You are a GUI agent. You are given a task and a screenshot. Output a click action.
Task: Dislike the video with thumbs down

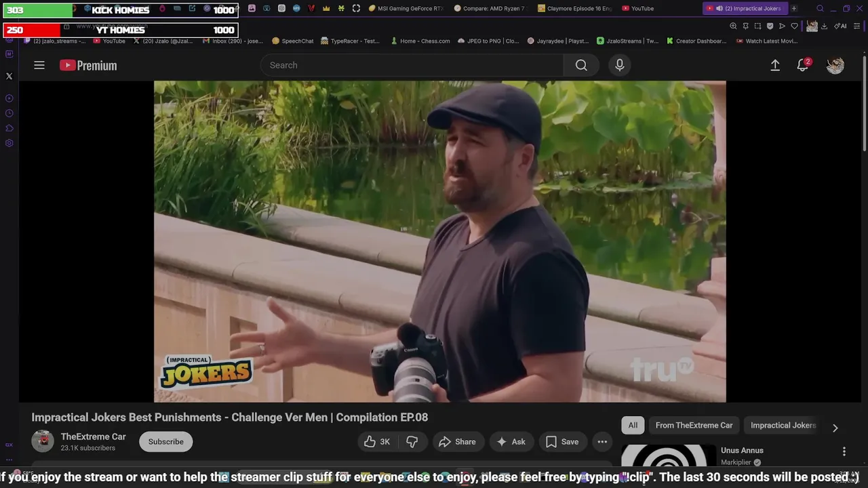[412, 442]
